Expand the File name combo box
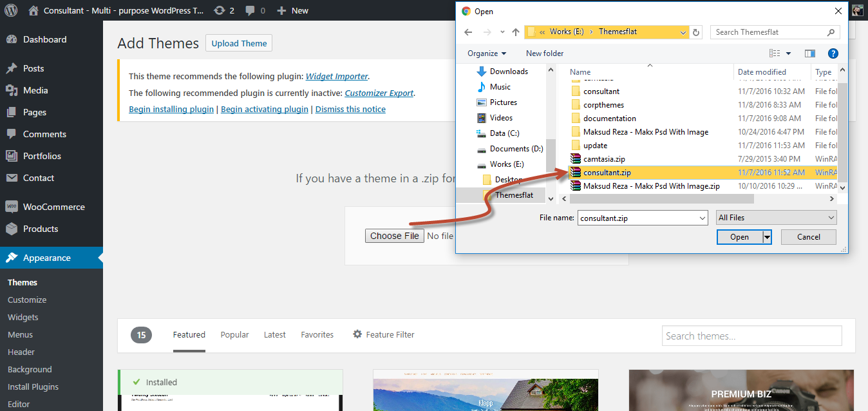868x411 pixels. click(702, 218)
